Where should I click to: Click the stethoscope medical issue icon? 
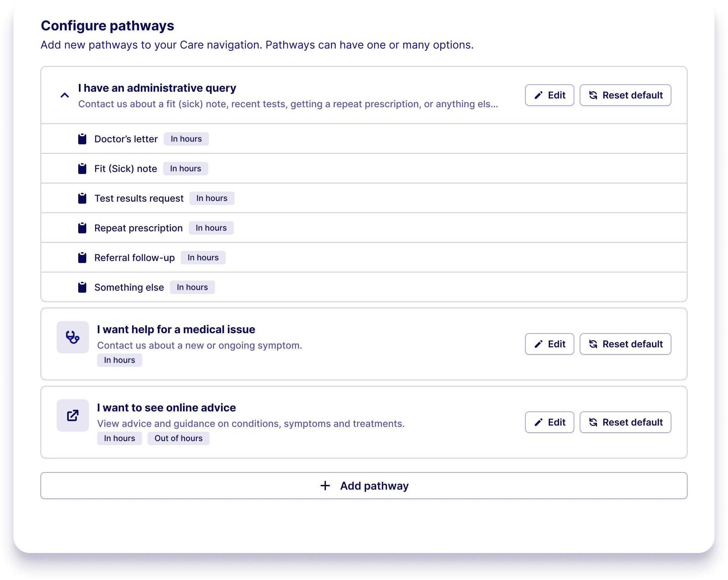pos(72,337)
